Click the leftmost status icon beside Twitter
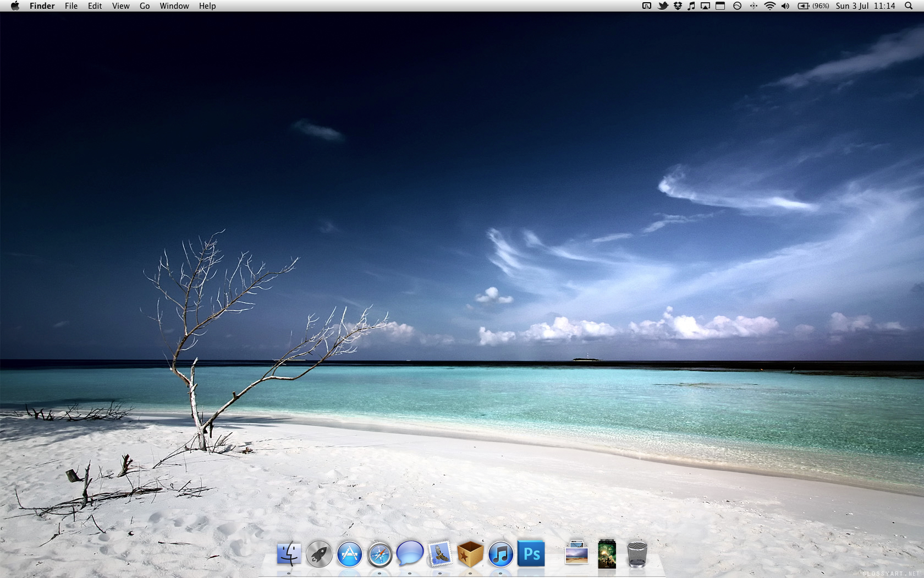Viewport: 924px width, 578px height. click(647, 6)
